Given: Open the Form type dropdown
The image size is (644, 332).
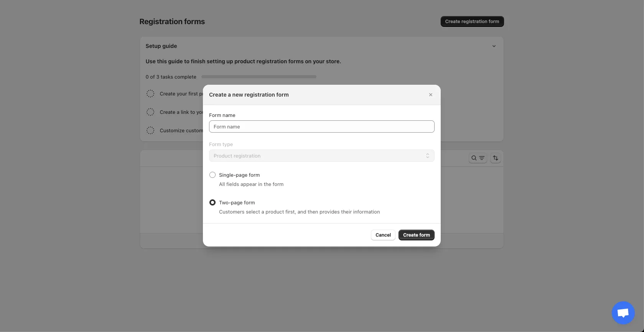Looking at the screenshot, I should [321, 156].
